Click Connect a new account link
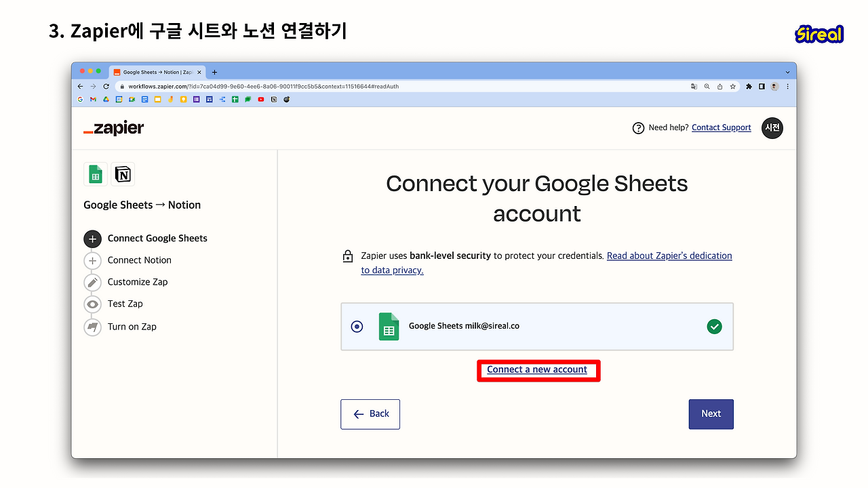Screen dimensions: 868x488 537,369
